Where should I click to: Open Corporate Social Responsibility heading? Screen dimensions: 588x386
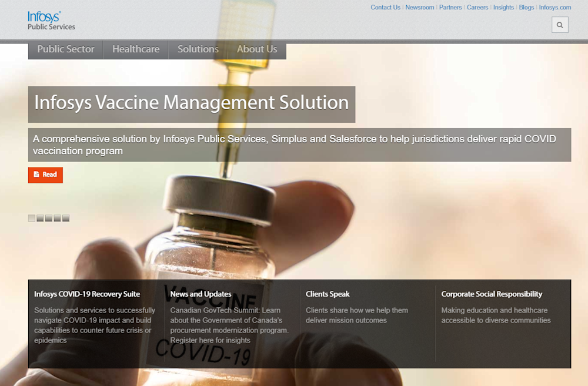[x=492, y=294]
